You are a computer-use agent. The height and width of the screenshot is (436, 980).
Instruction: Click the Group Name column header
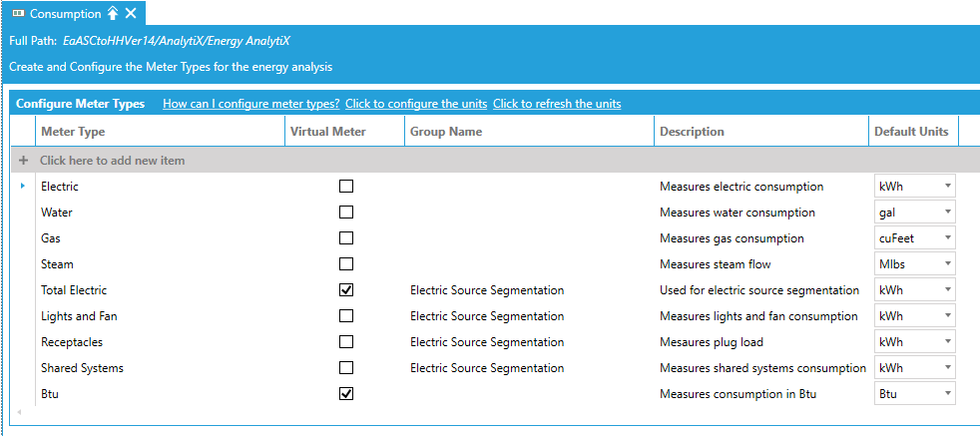[x=446, y=132]
